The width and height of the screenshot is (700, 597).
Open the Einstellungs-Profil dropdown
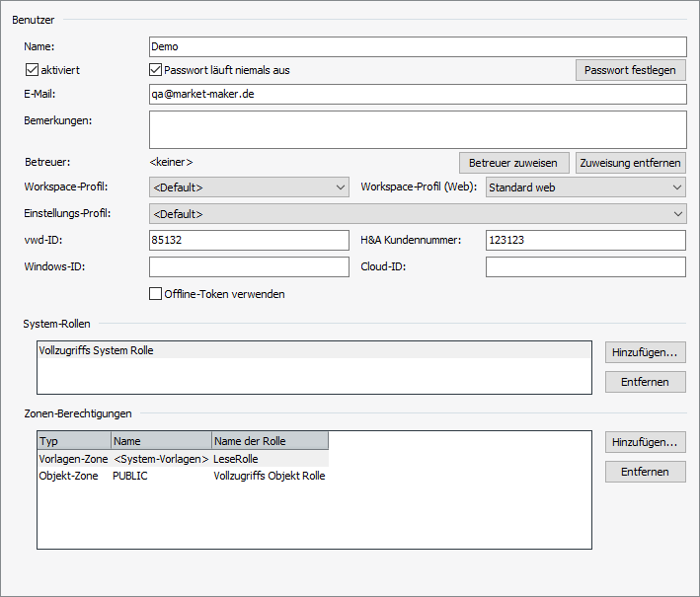pos(417,214)
